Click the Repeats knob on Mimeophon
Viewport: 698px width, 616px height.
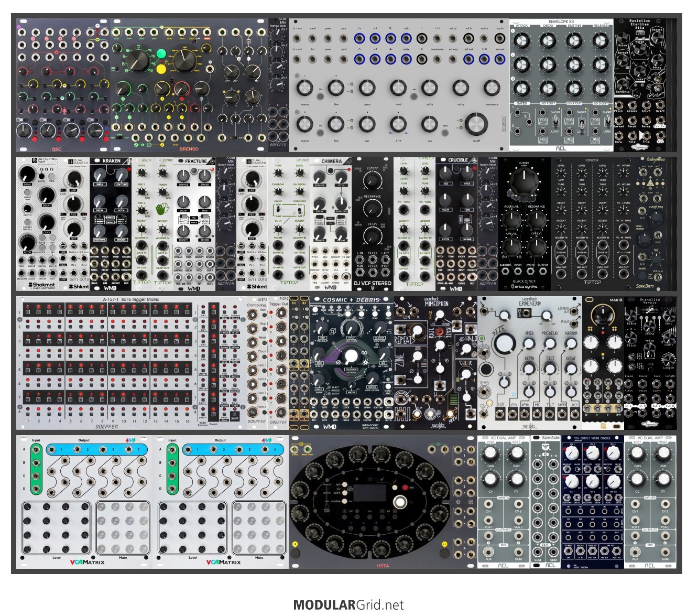[418, 331]
